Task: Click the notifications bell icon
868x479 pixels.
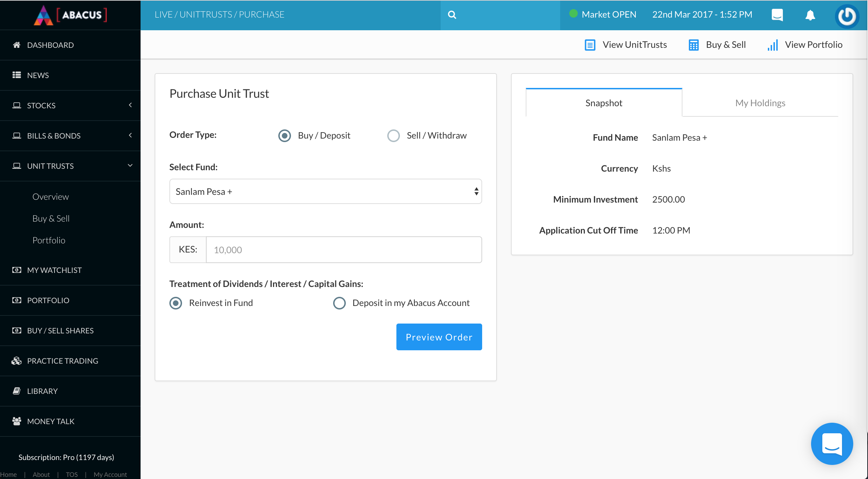Action: pyautogui.click(x=810, y=15)
